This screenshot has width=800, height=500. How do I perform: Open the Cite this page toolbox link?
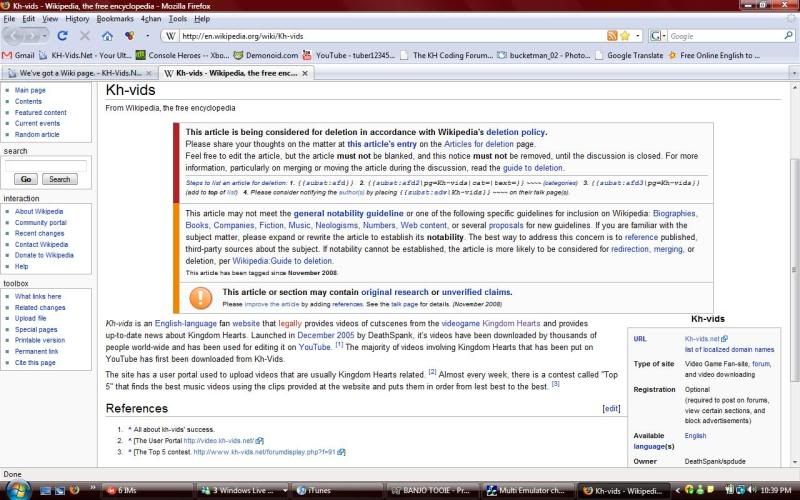[x=35, y=363]
